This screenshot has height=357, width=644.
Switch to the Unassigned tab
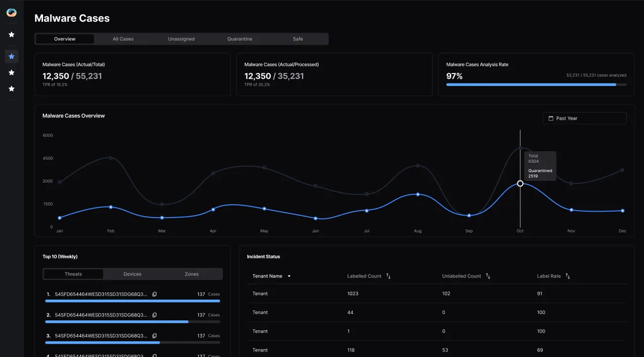click(x=181, y=39)
